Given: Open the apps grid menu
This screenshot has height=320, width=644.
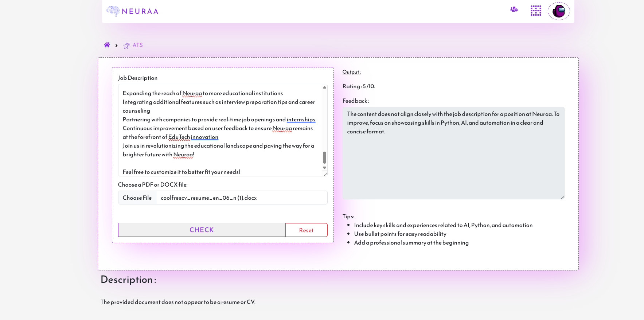Looking at the screenshot, I should click(x=536, y=11).
